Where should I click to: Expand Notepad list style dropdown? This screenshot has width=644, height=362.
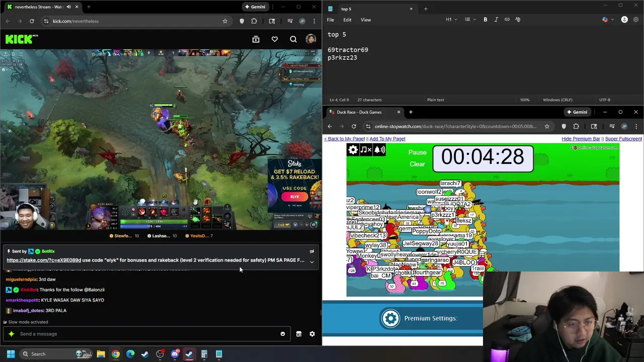pyautogui.click(x=470, y=20)
